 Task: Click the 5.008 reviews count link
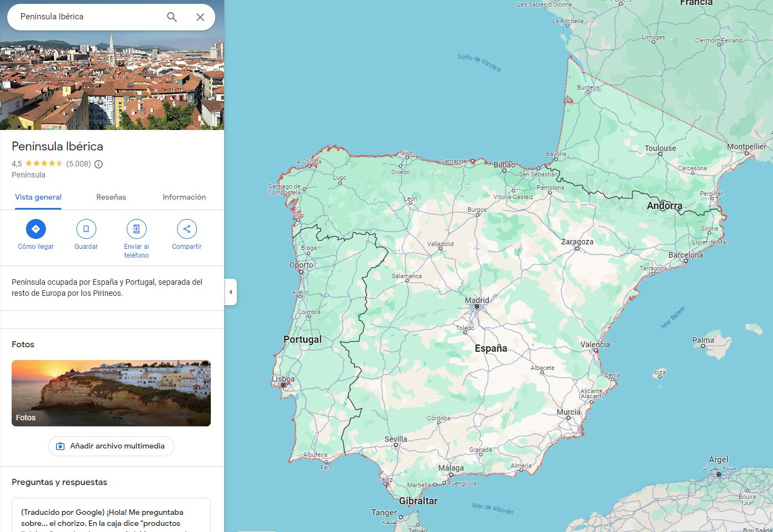coord(77,164)
